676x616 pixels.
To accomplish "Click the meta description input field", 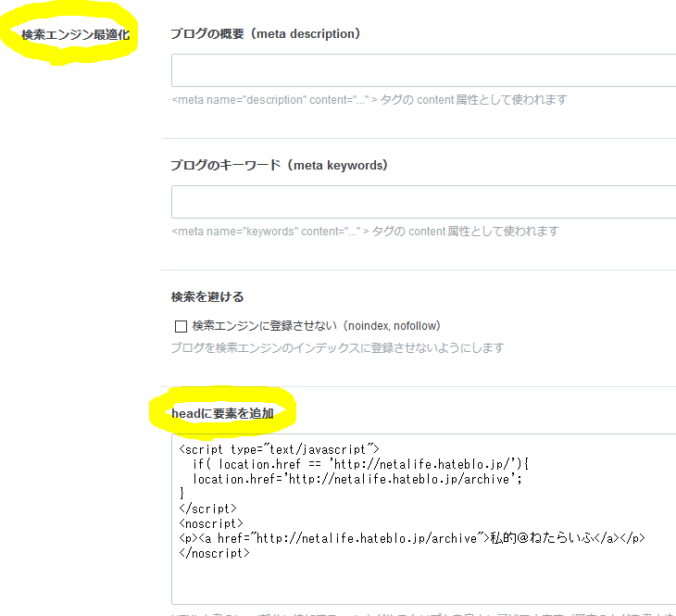I will [x=423, y=70].
